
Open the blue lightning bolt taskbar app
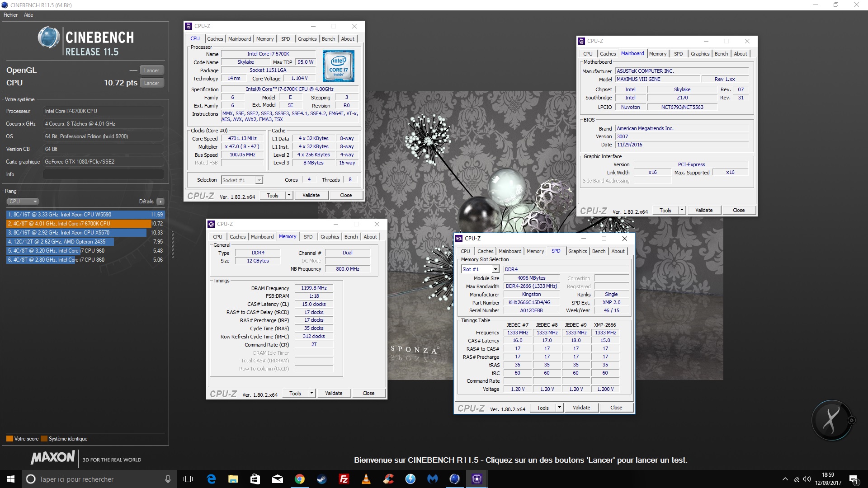pyautogui.click(x=410, y=479)
